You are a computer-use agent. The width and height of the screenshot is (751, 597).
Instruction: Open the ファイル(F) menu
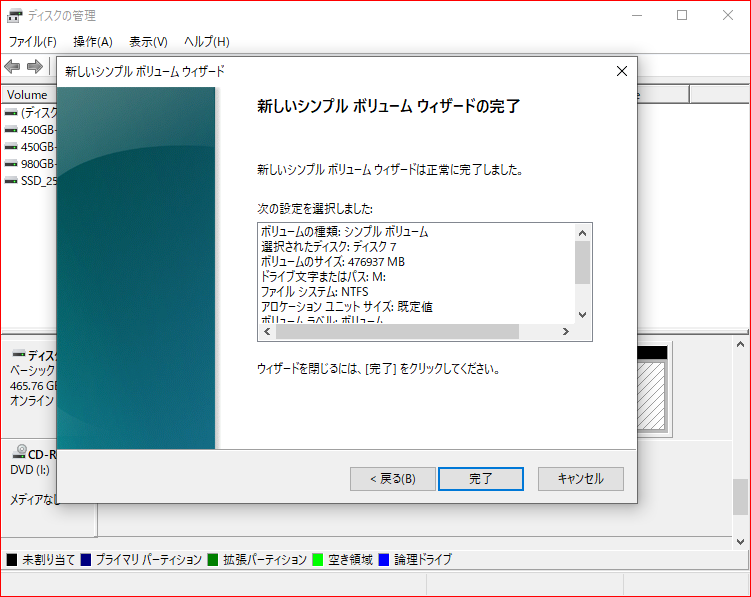[33, 42]
